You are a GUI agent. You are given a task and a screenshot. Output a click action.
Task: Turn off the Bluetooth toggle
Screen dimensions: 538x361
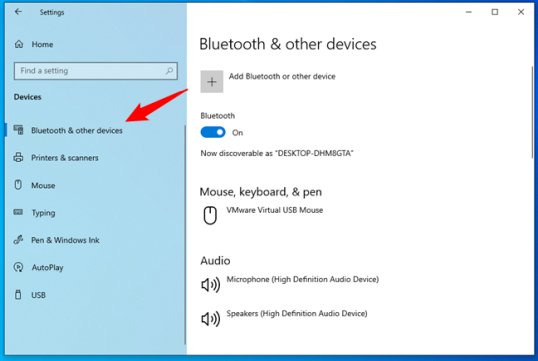click(213, 132)
